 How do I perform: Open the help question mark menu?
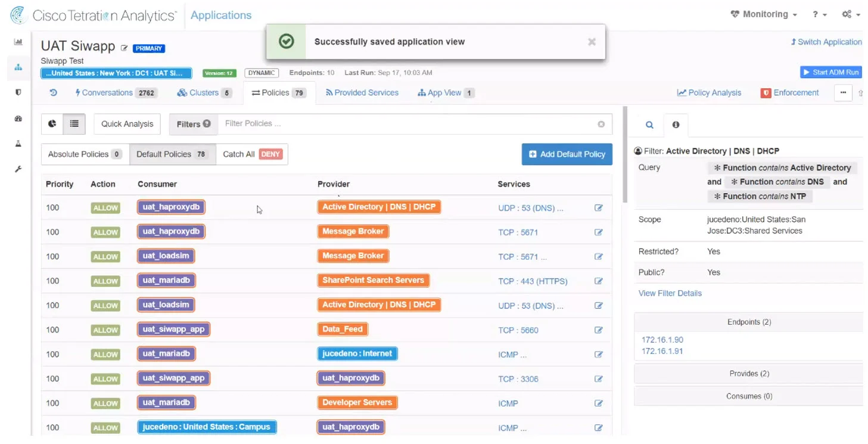point(820,14)
